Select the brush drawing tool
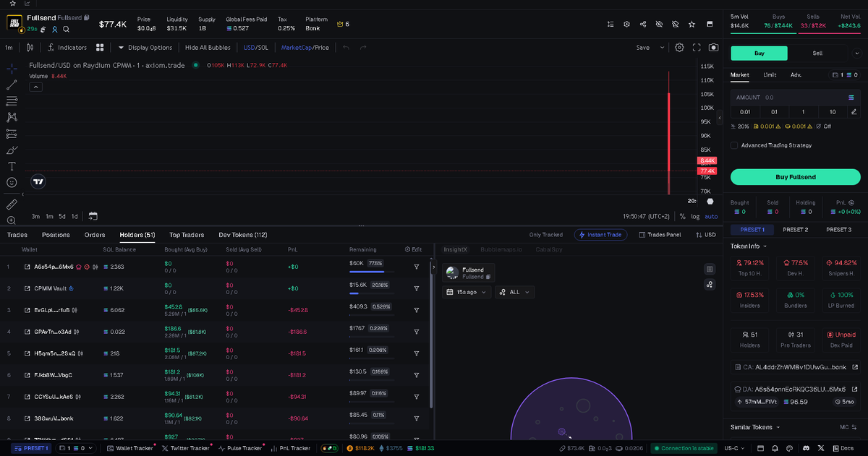This screenshot has width=868, height=456. click(12, 150)
